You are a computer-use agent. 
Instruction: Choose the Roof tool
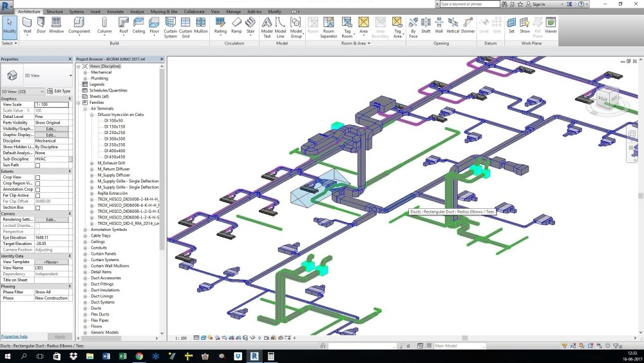point(123,26)
